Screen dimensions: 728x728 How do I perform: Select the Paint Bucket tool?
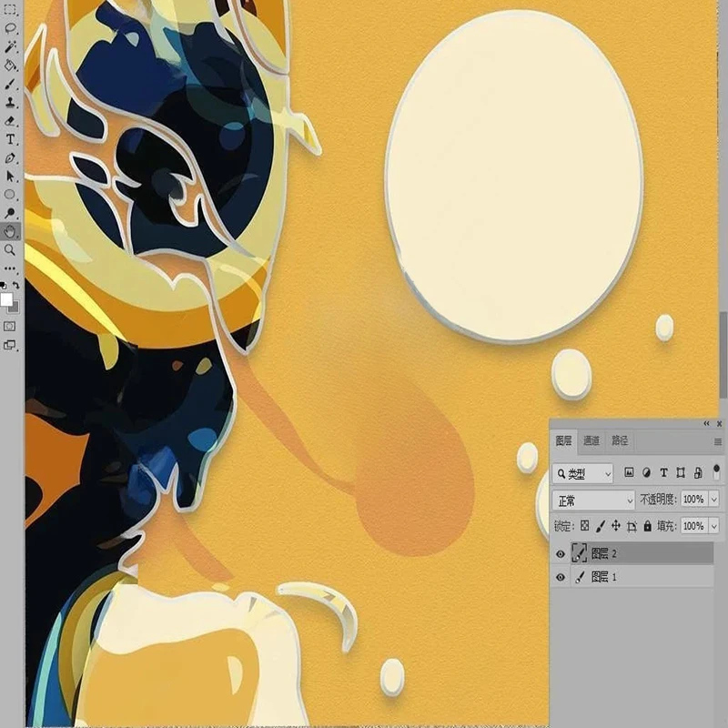coord(10,66)
